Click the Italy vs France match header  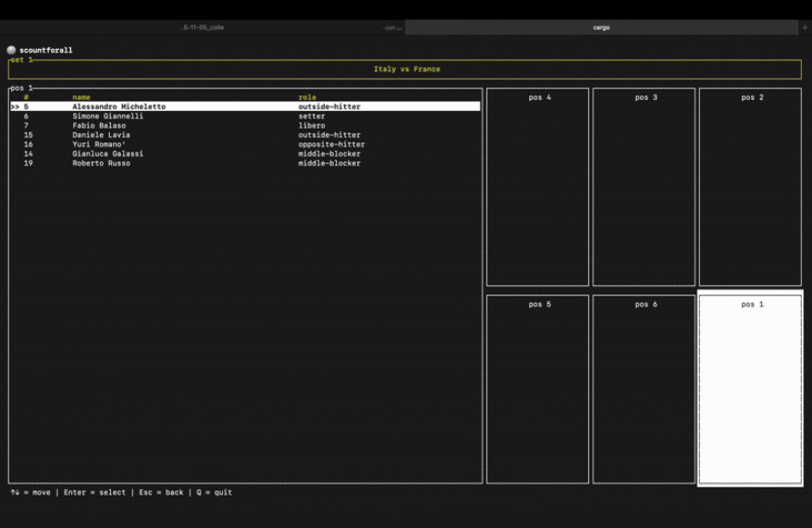407,68
